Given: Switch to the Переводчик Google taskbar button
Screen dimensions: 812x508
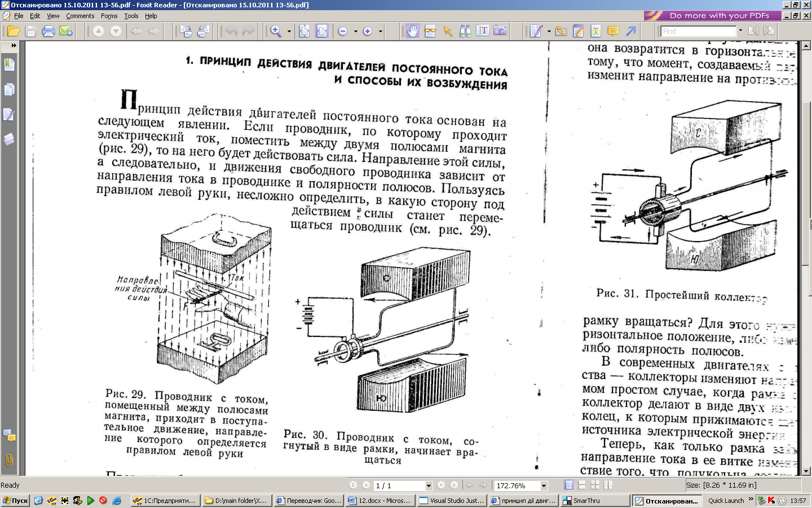Looking at the screenshot, I should pyautogui.click(x=308, y=501).
